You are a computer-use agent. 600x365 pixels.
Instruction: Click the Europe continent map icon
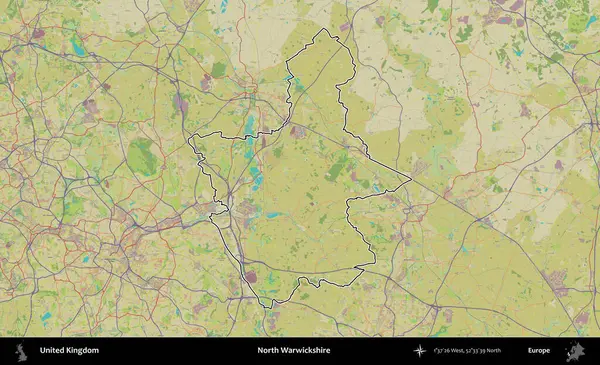click(x=575, y=351)
